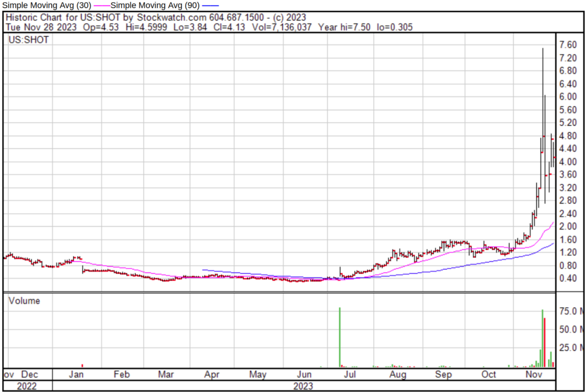Select the Nov month marker on timeline
Viewport: 585px width, 392px height.
534,375
